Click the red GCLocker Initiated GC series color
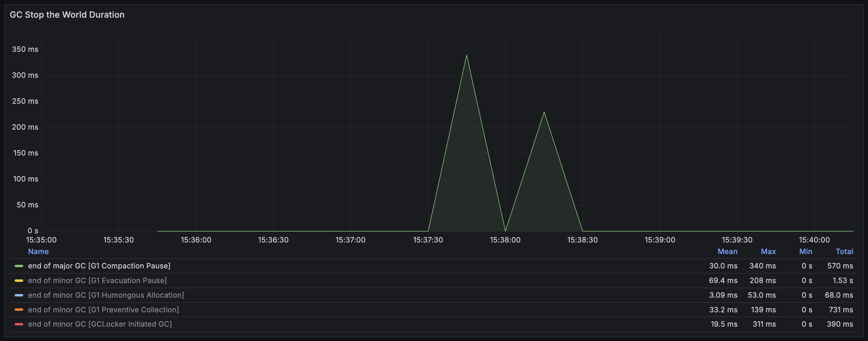The width and height of the screenshot is (868, 341). pos(19,324)
